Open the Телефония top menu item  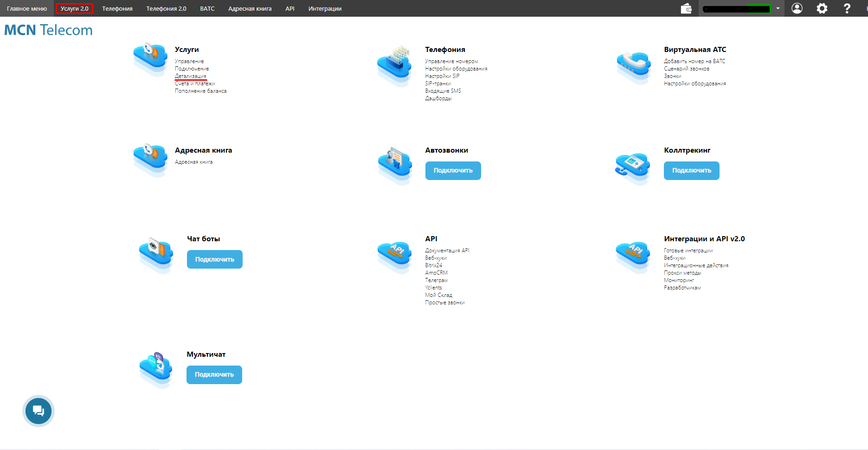(117, 8)
